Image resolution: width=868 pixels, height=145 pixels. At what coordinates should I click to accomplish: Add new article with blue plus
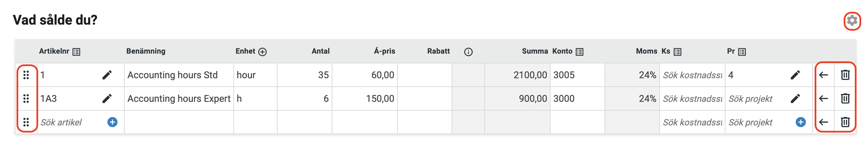(112, 122)
